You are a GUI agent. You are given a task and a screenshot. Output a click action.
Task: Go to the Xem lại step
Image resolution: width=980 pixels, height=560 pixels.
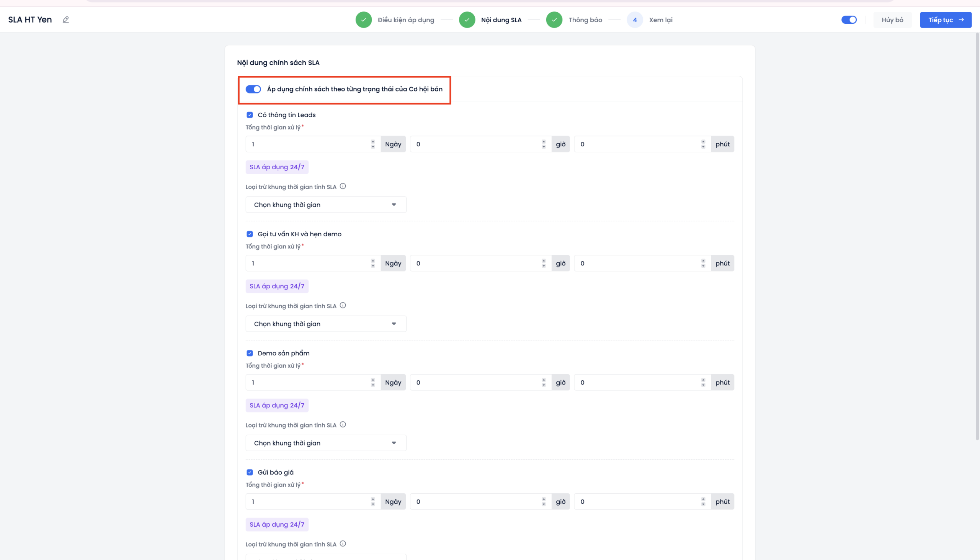coord(660,20)
